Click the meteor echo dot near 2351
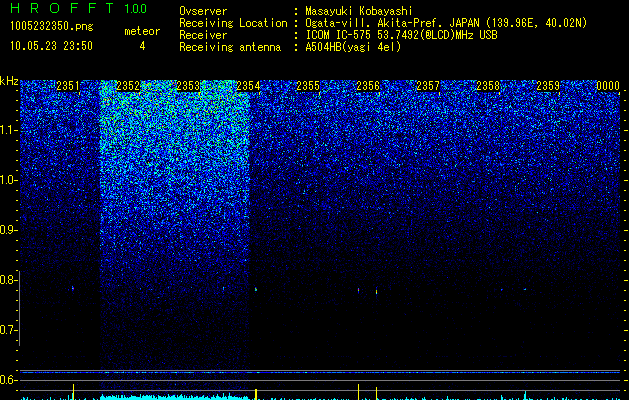Viewport: 629px width, 400px height. click(73, 288)
